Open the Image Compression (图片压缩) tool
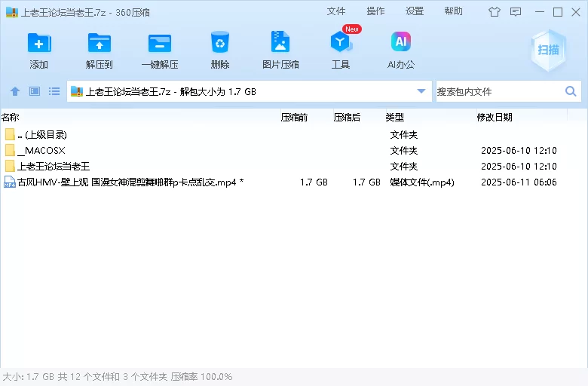Viewport: 588px width, 386px height. pyautogui.click(x=280, y=43)
